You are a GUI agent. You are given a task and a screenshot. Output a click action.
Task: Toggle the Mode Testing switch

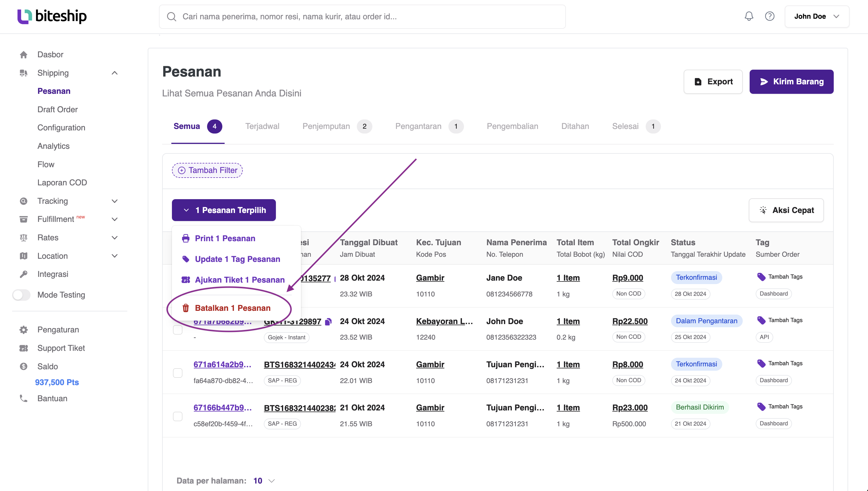click(22, 295)
